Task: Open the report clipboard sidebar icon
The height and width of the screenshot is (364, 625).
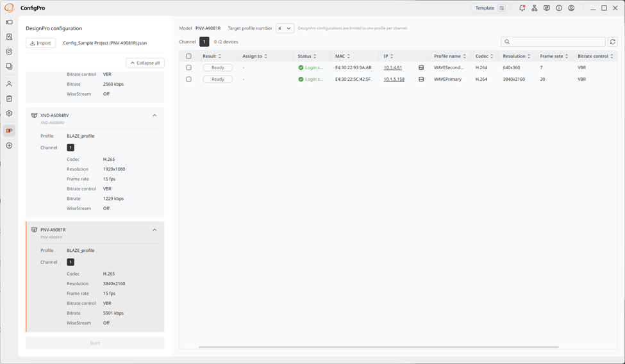Action: [9, 99]
